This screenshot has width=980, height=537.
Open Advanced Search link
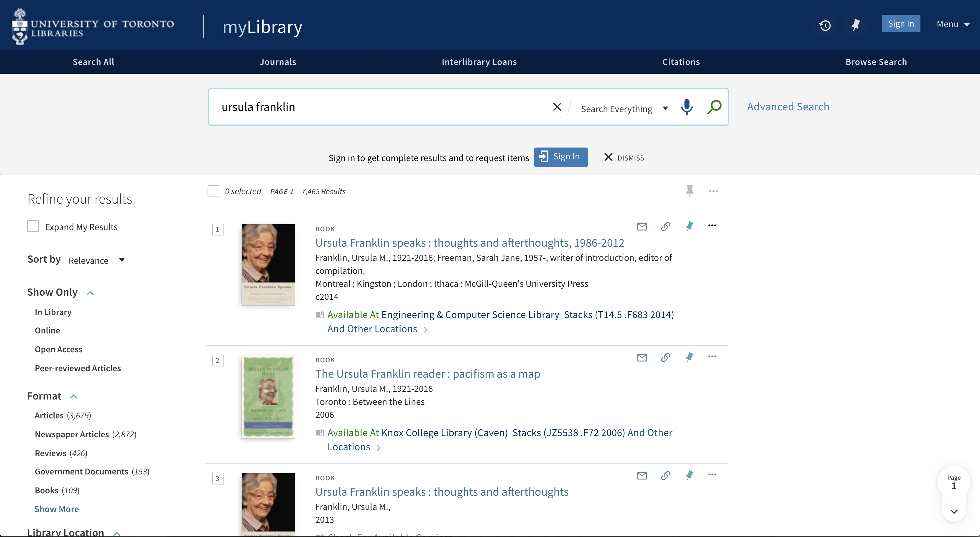coord(788,107)
